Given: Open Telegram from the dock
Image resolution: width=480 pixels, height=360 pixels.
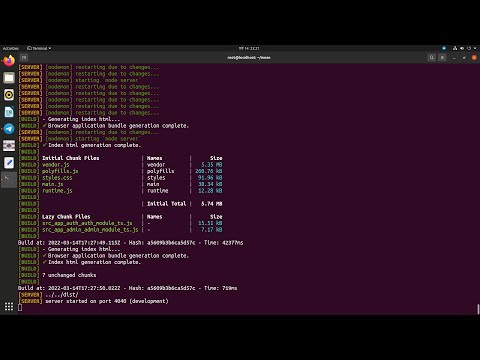Looking at the screenshot, I should coord(9,129).
